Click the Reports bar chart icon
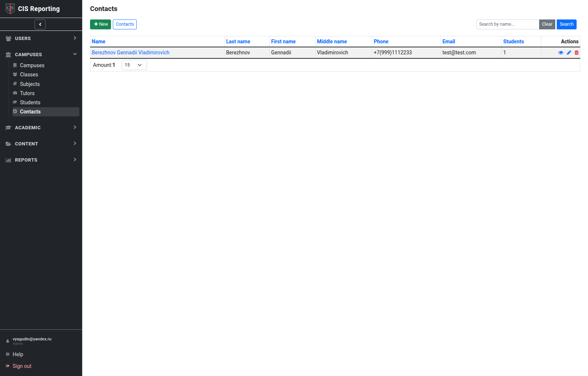The image size is (588, 376). pyautogui.click(x=8, y=160)
